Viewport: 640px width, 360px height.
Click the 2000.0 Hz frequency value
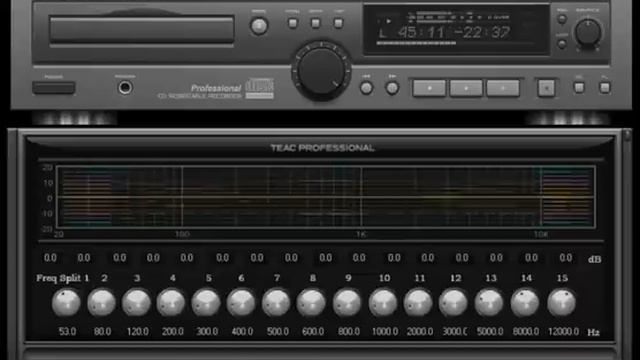click(x=420, y=331)
